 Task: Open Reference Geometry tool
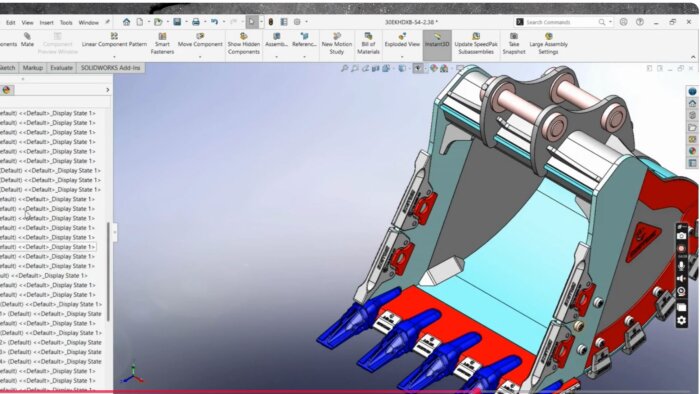tap(304, 40)
